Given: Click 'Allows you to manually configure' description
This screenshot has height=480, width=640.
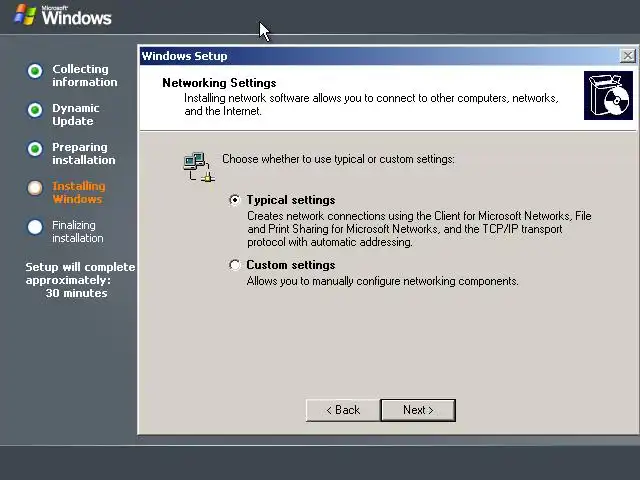Looking at the screenshot, I should tap(382, 281).
